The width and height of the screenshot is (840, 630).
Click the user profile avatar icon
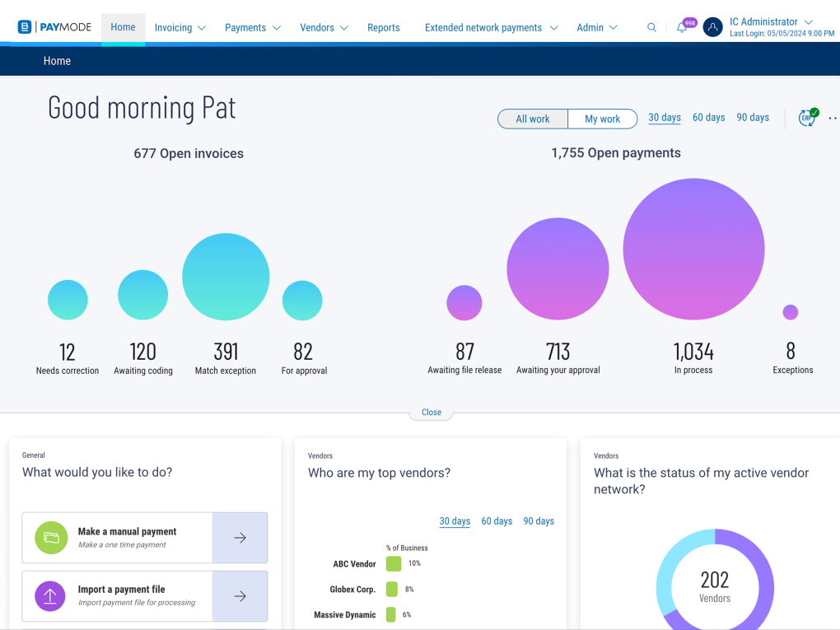point(713,27)
